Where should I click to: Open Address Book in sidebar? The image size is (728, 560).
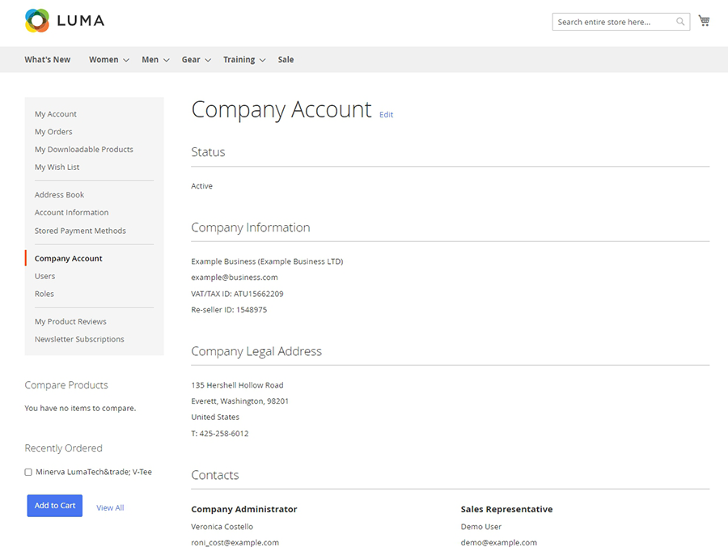coord(59,195)
